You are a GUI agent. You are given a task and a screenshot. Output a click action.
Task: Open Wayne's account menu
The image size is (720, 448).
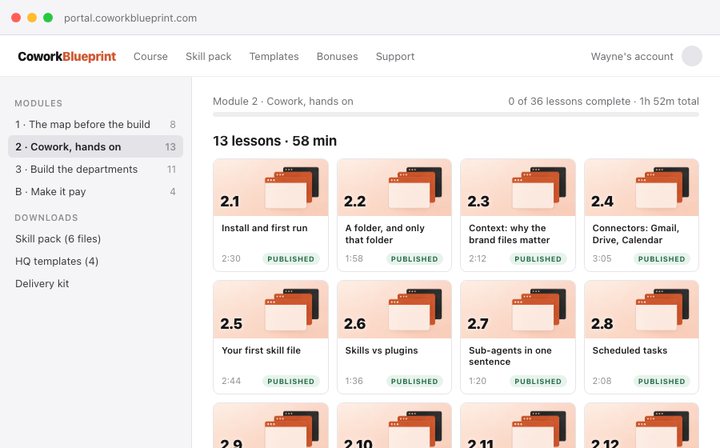pyautogui.click(x=632, y=56)
